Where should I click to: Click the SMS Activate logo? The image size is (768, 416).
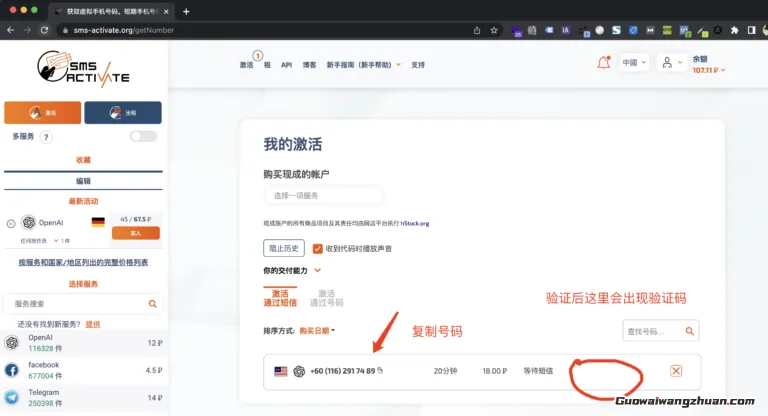pos(83,69)
